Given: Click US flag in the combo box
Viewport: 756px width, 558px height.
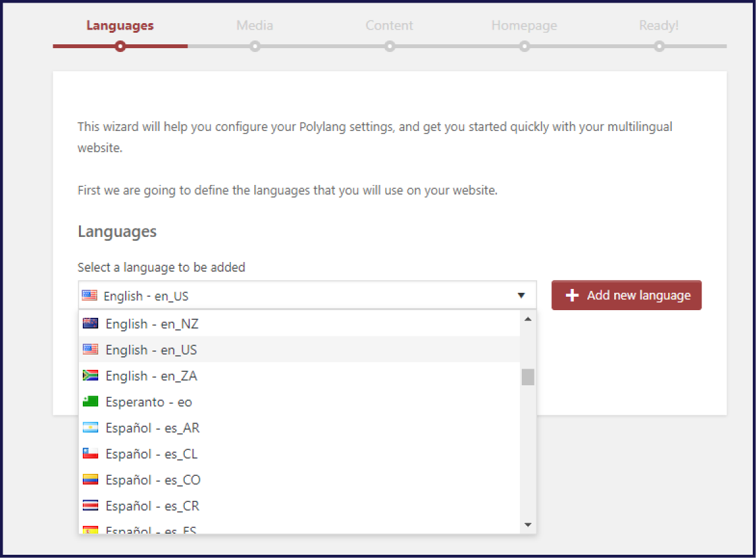Looking at the screenshot, I should click(89, 295).
